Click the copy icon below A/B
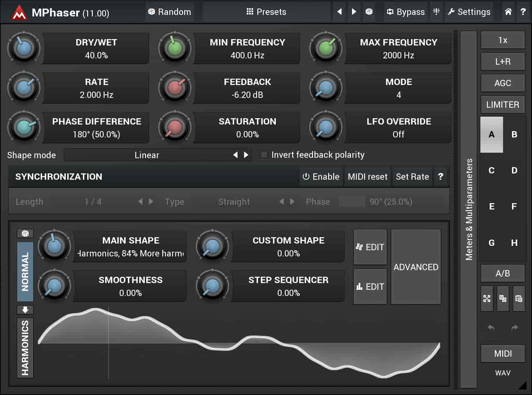Viewport: 532px width, 395px height. [x=503, y=299]
